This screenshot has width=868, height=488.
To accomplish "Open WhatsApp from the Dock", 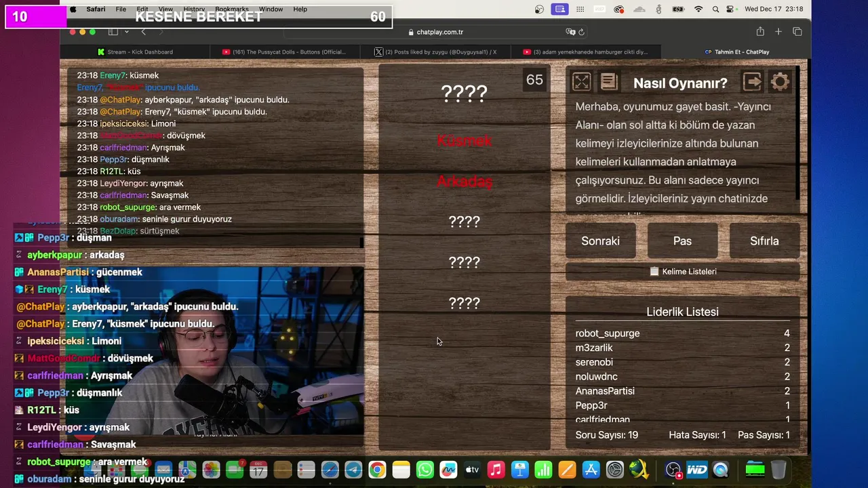I will click(425, 469).
